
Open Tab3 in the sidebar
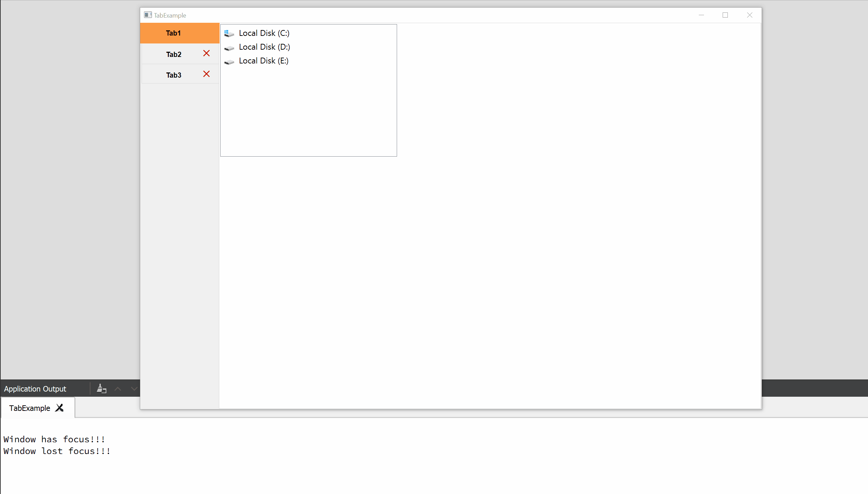174,75
